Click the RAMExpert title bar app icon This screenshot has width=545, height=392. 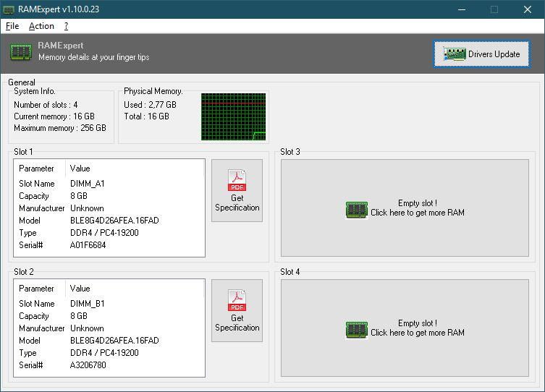[9, 9]
